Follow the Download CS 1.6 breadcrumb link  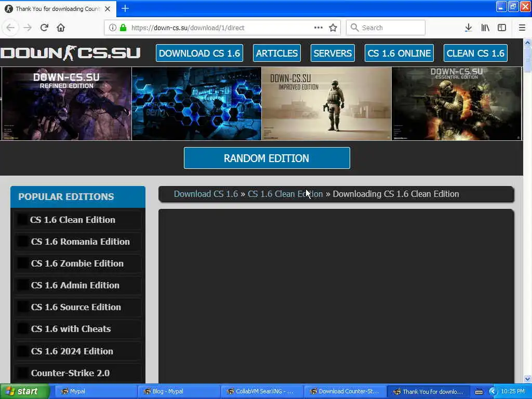[206, 194]
